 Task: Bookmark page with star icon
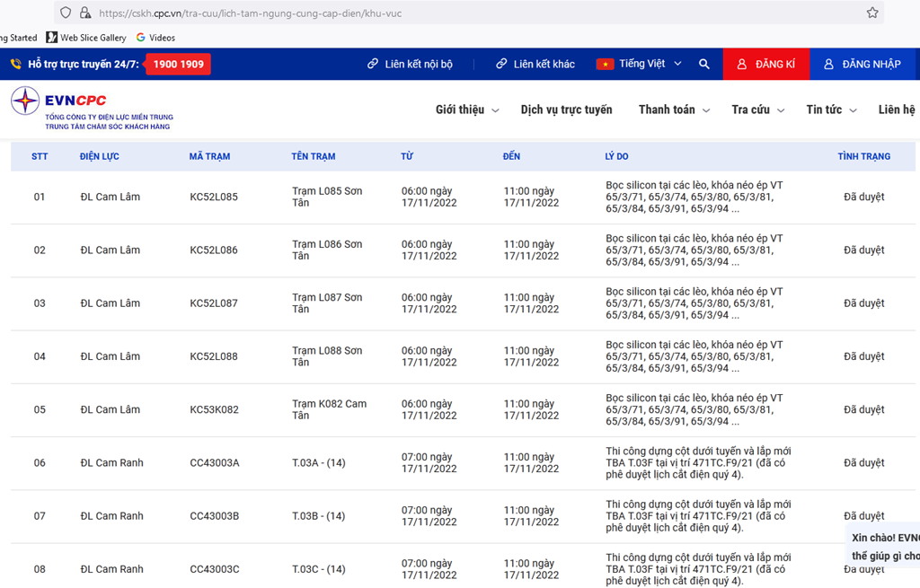click(x=871, y=13)
